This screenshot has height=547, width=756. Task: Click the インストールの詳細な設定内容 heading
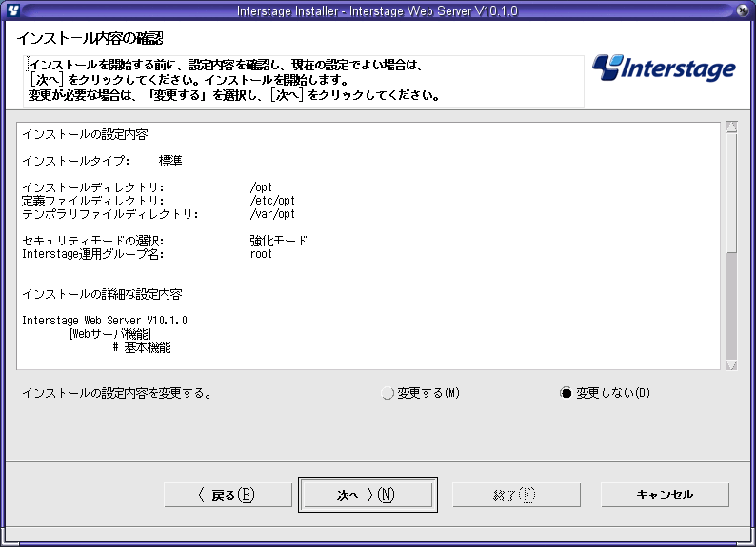pos(102,294)
